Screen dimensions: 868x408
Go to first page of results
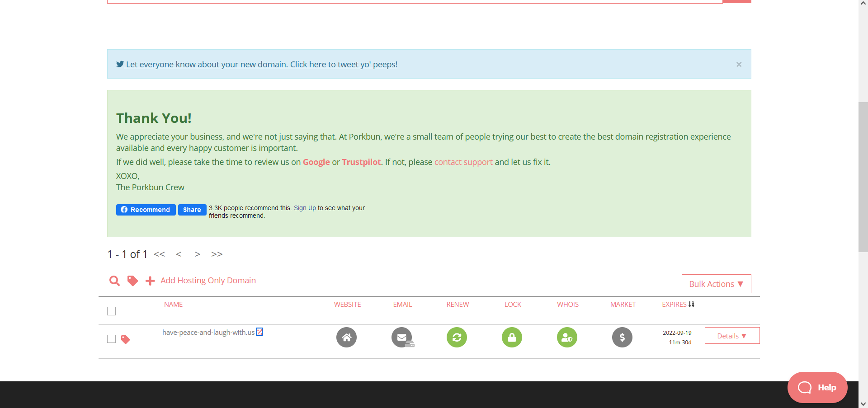[x=159, y=254]
